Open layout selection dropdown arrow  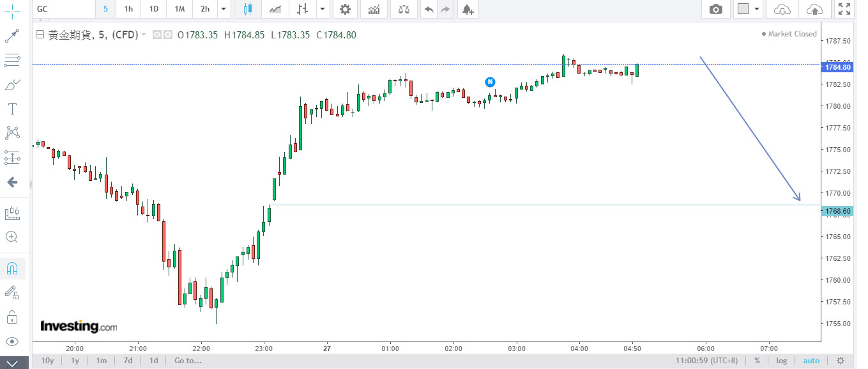pos(757,9)
